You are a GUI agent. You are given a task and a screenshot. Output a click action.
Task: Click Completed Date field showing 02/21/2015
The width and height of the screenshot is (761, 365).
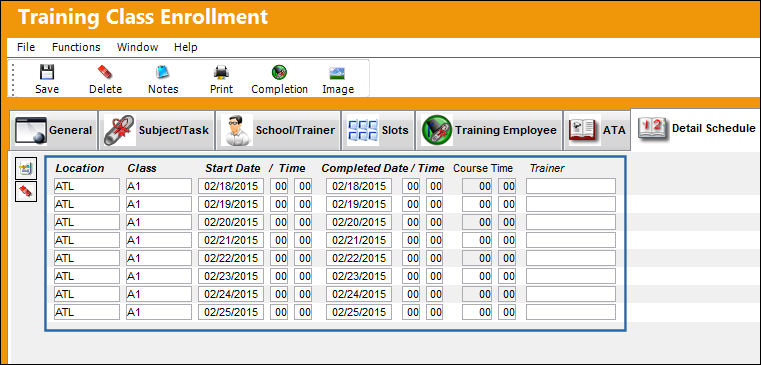[x=359, y=240]
